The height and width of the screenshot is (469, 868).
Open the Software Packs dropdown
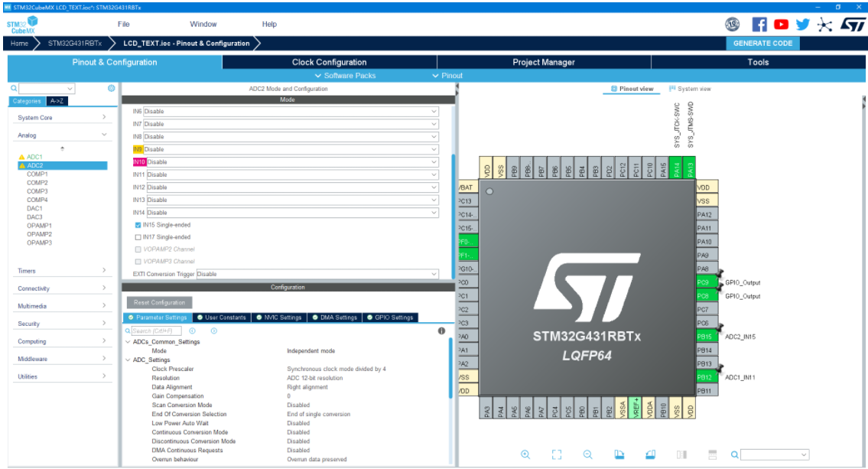coord(345,76)
